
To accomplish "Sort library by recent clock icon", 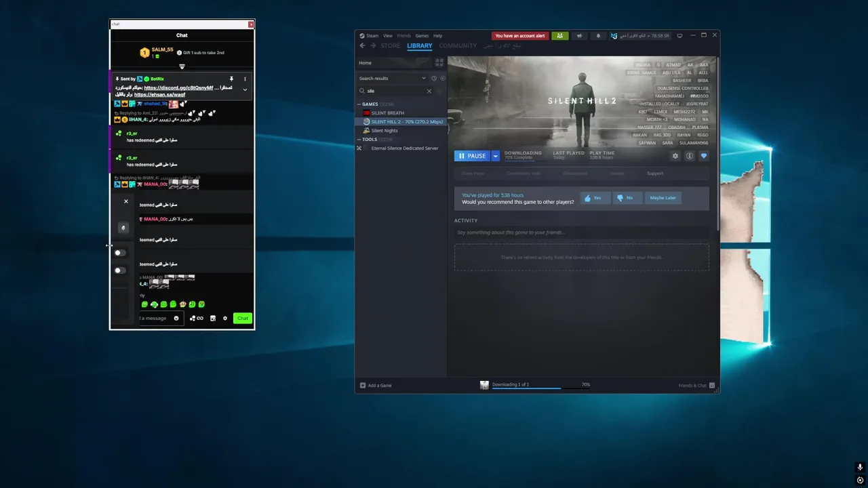I will pyautogui.click(x=434, y=78).
